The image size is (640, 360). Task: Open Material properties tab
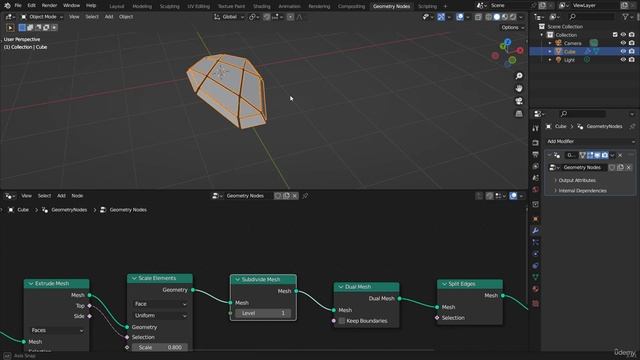tap(536, 289)
